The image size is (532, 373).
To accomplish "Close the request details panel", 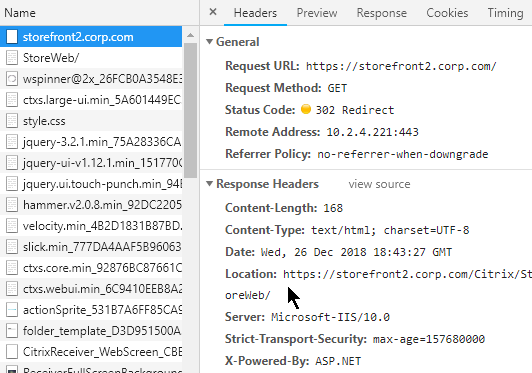I will (x=213, y=12).
